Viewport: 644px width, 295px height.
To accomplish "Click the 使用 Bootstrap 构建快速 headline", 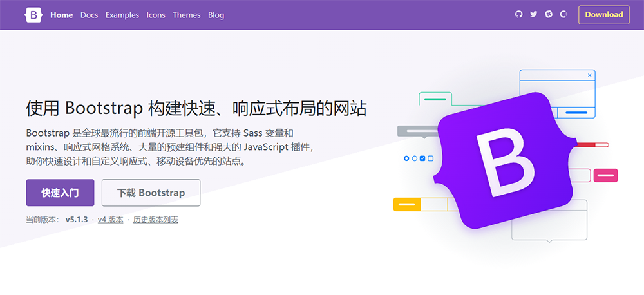I will (196, 109).
